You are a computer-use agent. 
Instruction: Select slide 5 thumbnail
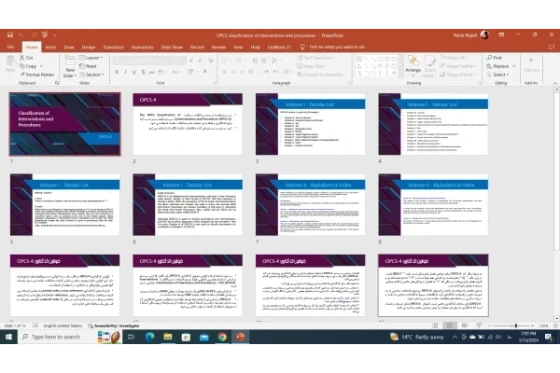tap(65, 205)
